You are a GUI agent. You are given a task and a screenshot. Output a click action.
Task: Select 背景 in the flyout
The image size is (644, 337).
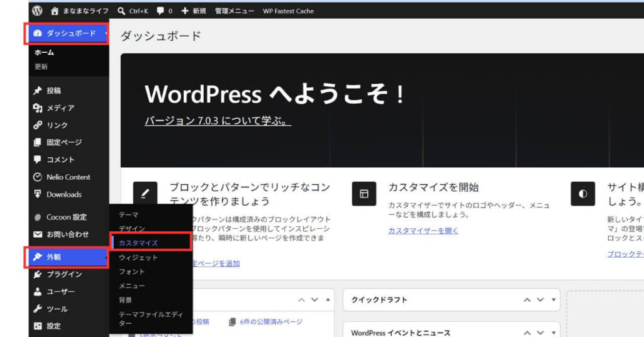pyautogui.click(x=125, y=300)
